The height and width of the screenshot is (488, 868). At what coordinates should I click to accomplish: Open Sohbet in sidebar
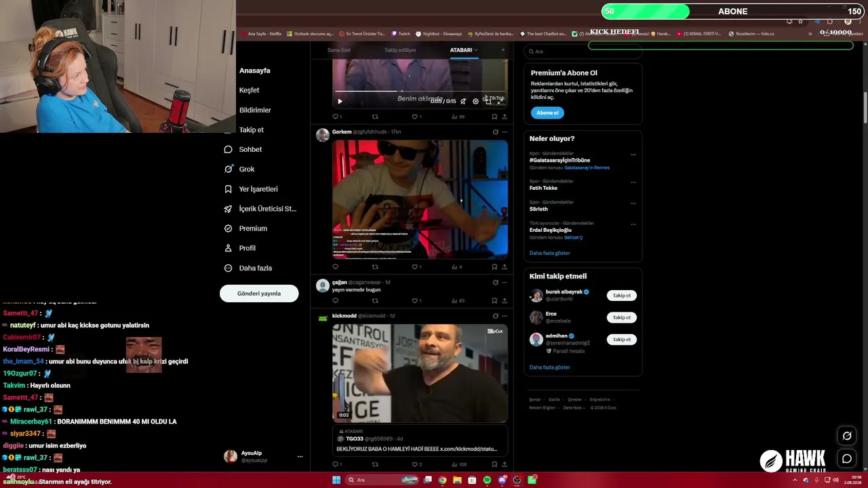243,149
